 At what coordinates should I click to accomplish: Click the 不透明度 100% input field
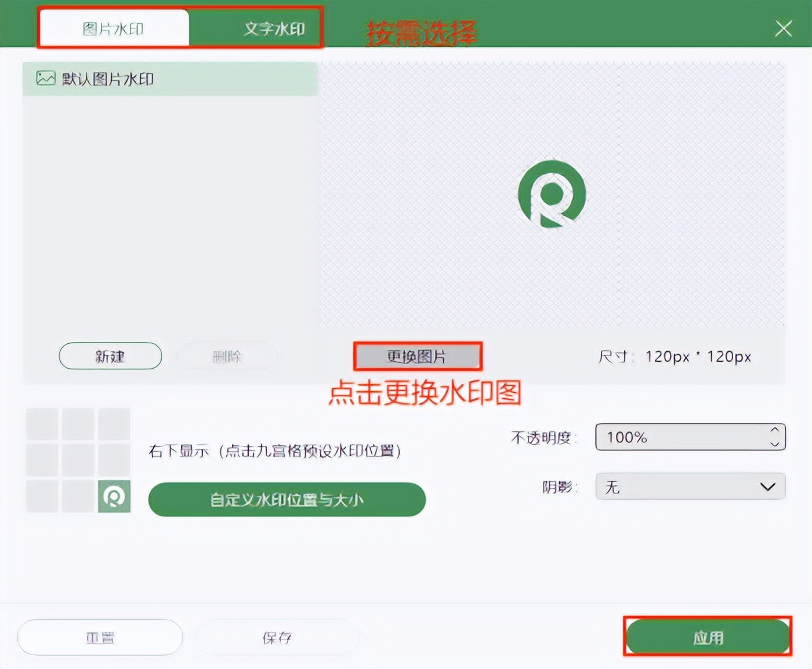coord(679,437)
